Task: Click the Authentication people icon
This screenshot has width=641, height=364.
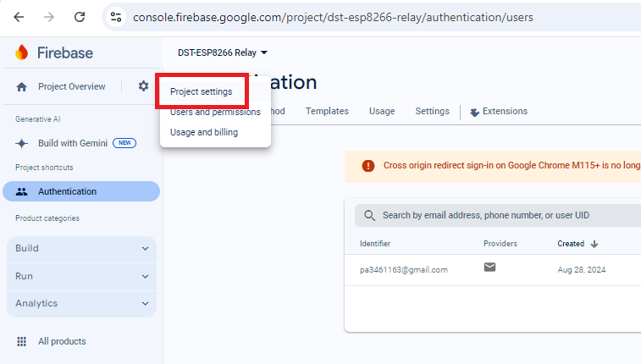Action: click(22, 191)
